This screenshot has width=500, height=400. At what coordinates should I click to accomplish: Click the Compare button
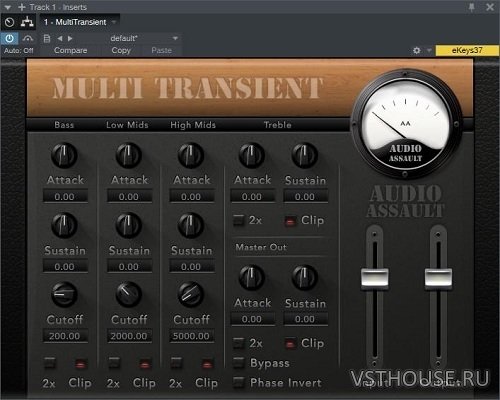coord(71,50)
